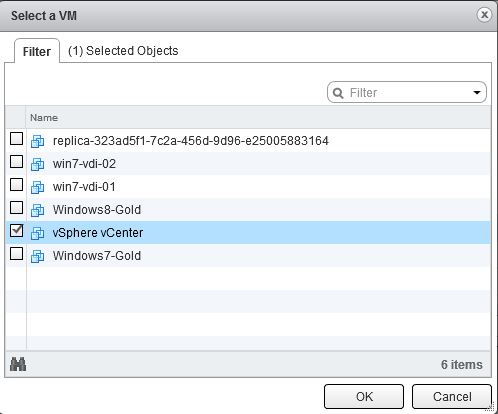Image resolution: width=498 pixels, height=414 pixels.
Task: Click the VM icon next to win7-vdi-02
Action: (37, 164)
